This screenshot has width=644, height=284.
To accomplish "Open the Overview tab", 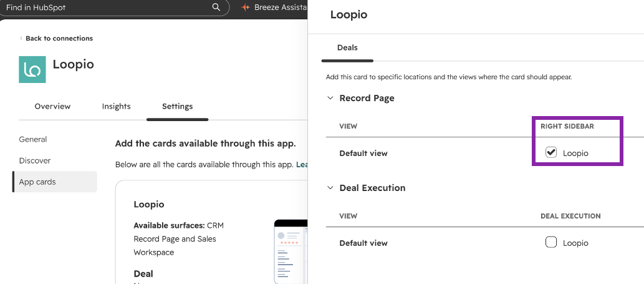I will click(x=52, y=107).
